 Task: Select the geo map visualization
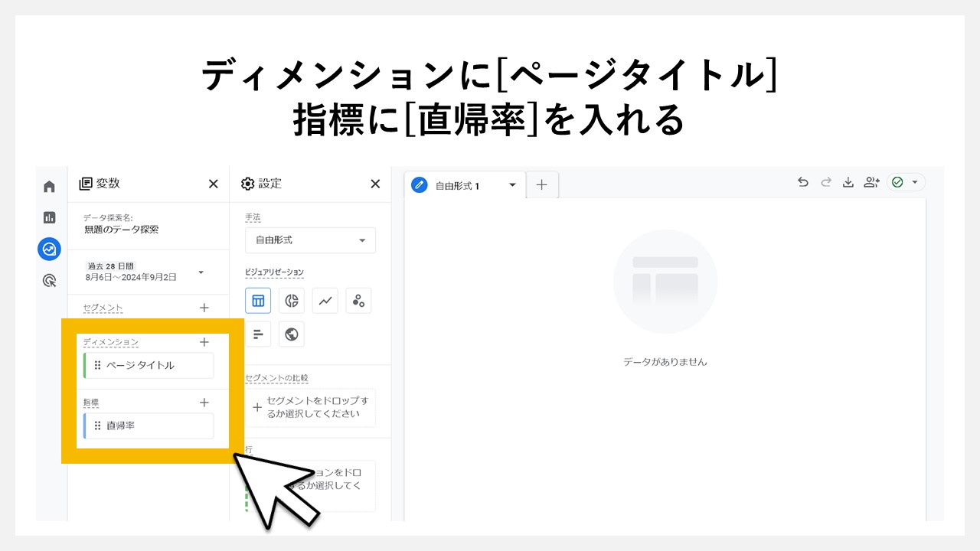[292, 334]
